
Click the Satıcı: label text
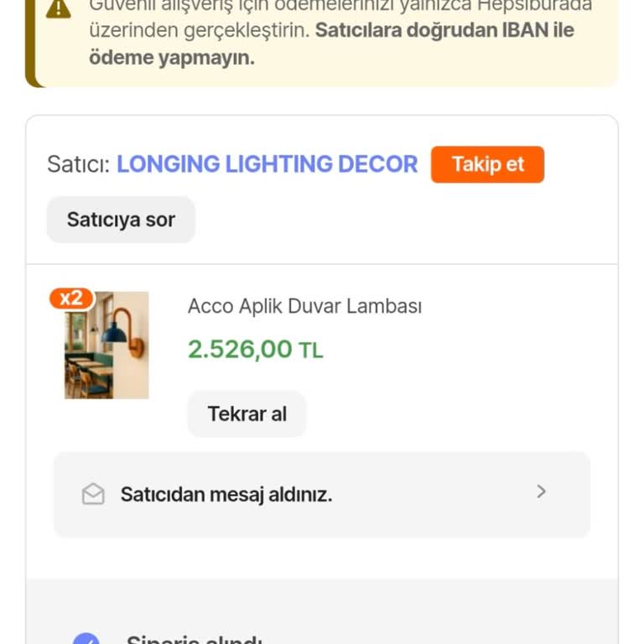point(78,164)
